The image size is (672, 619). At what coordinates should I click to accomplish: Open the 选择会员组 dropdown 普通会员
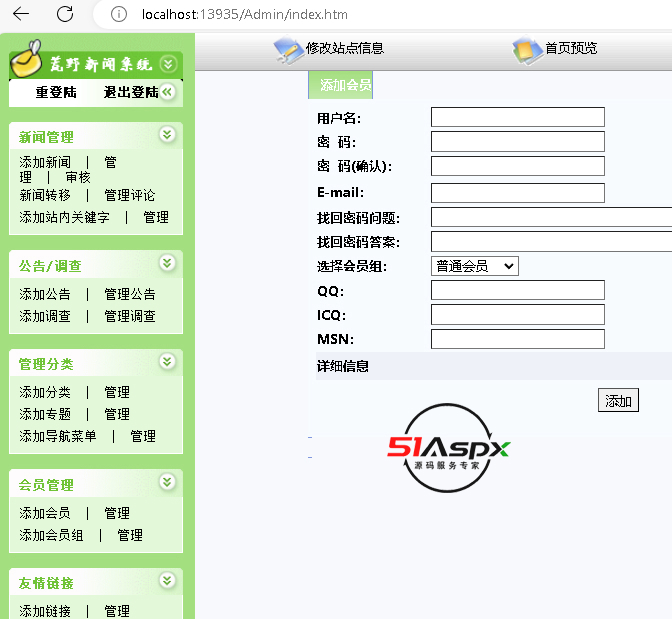pyautogui.click(x=475, y=266)
